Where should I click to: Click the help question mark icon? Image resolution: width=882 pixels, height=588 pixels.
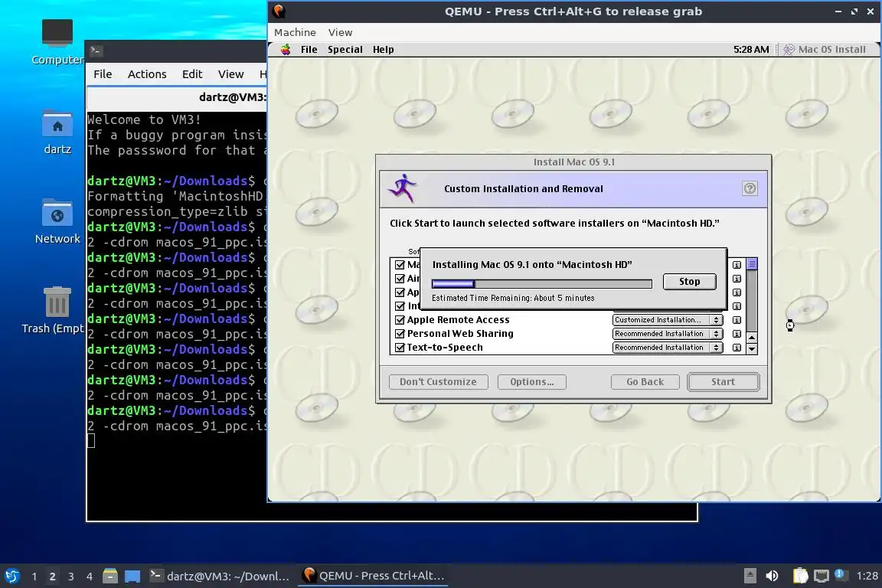tap(750, 188)
